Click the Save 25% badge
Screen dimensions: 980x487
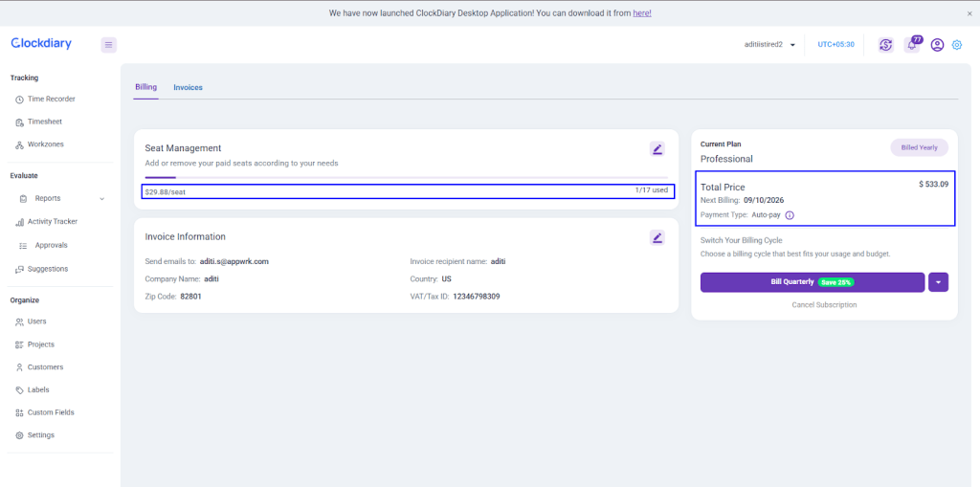[835, 282]
